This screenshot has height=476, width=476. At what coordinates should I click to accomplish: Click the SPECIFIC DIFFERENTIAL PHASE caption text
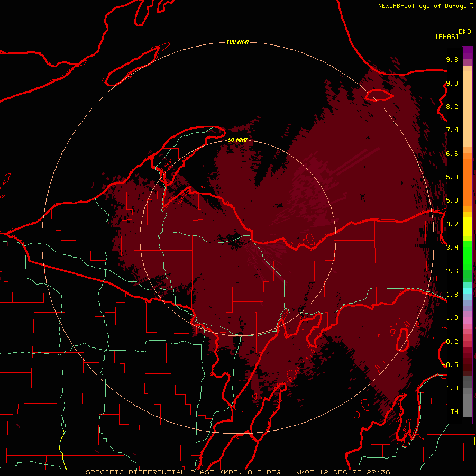(151, 472)
